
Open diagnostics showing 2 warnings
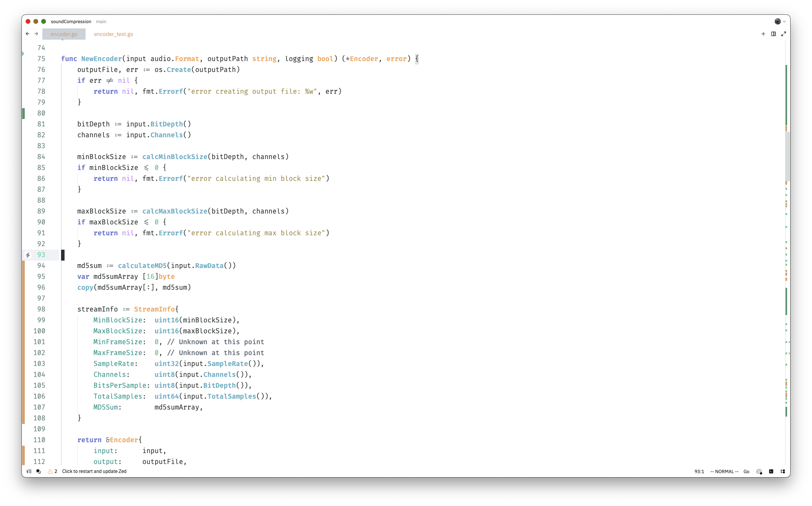(x=52, y=471)
